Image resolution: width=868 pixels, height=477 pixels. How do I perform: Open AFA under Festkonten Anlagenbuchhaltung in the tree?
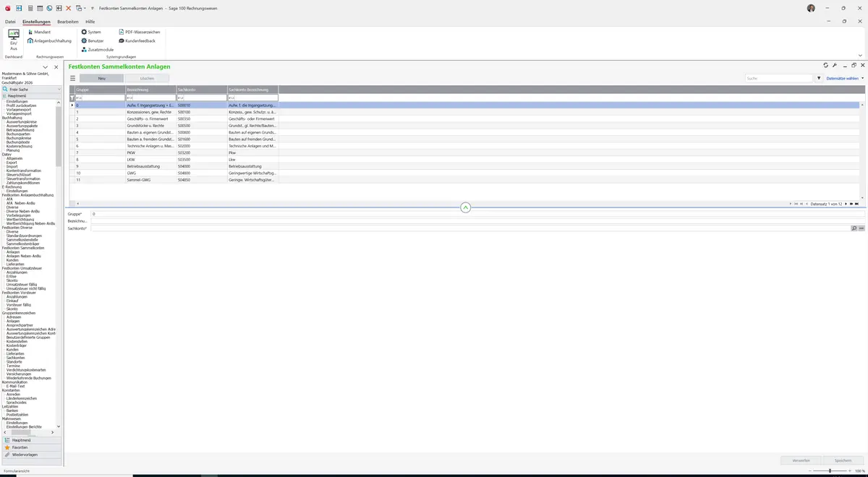(9, 199)
